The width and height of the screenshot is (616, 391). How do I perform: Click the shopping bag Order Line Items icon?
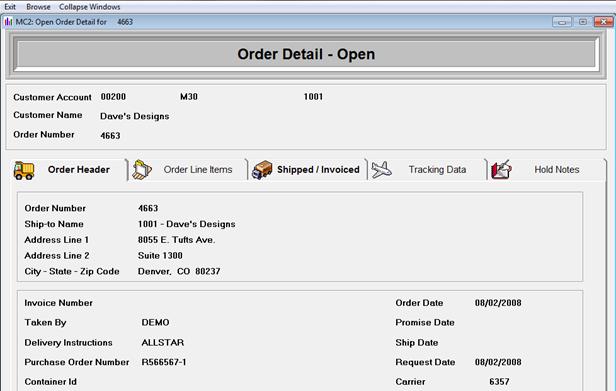142,170
